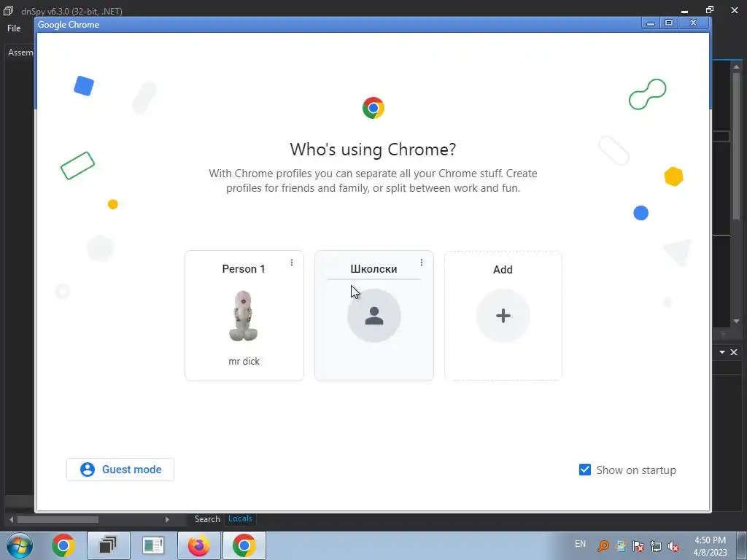The image size is (747, 560).
Task: Toggle Show on startup checkbox
Action: tap(585, 470)
